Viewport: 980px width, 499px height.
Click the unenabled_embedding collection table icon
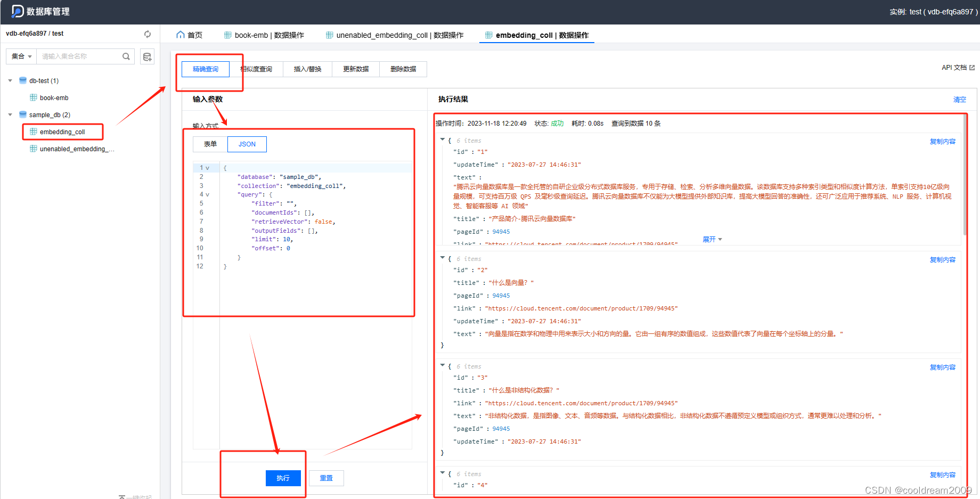tap(34, 149)
